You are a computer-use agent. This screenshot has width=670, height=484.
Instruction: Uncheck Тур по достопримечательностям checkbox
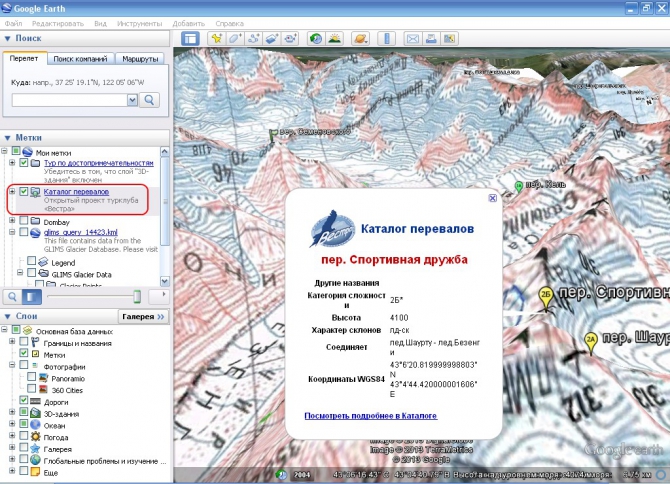click(24, 163)
